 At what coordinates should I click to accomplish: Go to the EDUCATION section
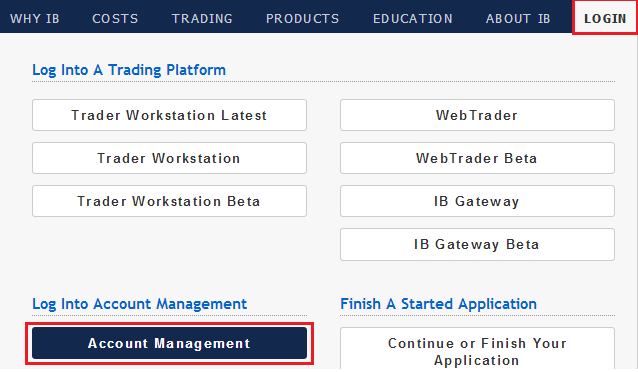[x=413, y=19]
